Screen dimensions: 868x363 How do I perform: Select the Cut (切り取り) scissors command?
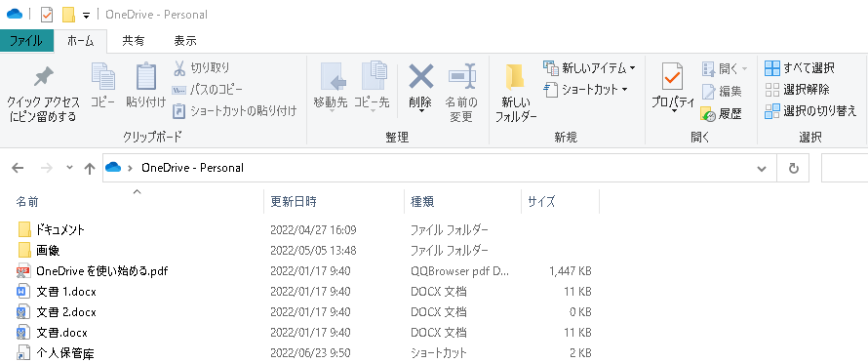coord(202,68)
